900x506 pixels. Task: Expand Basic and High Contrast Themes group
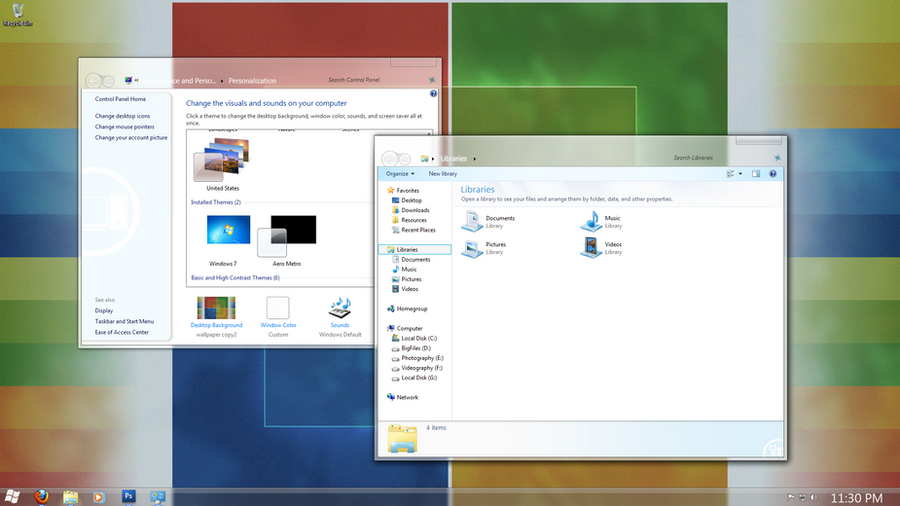235,278
